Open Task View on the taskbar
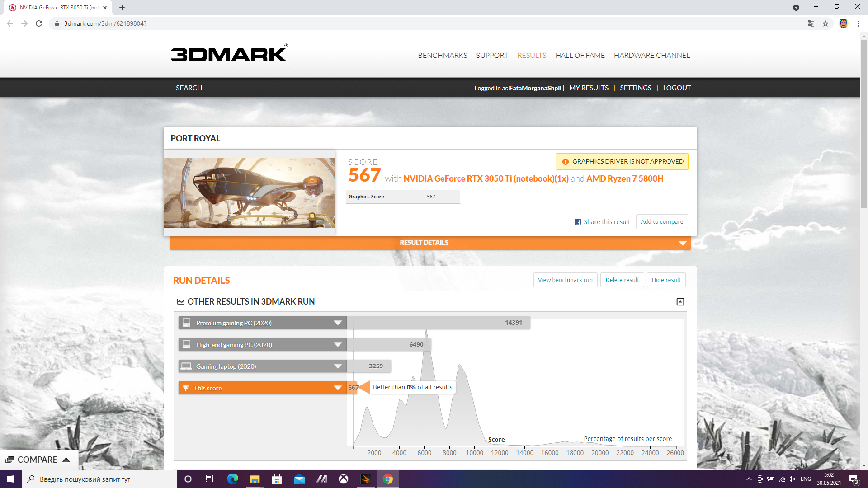The height and width of the screenshot is (488, 868). click(x=210, y=479)
